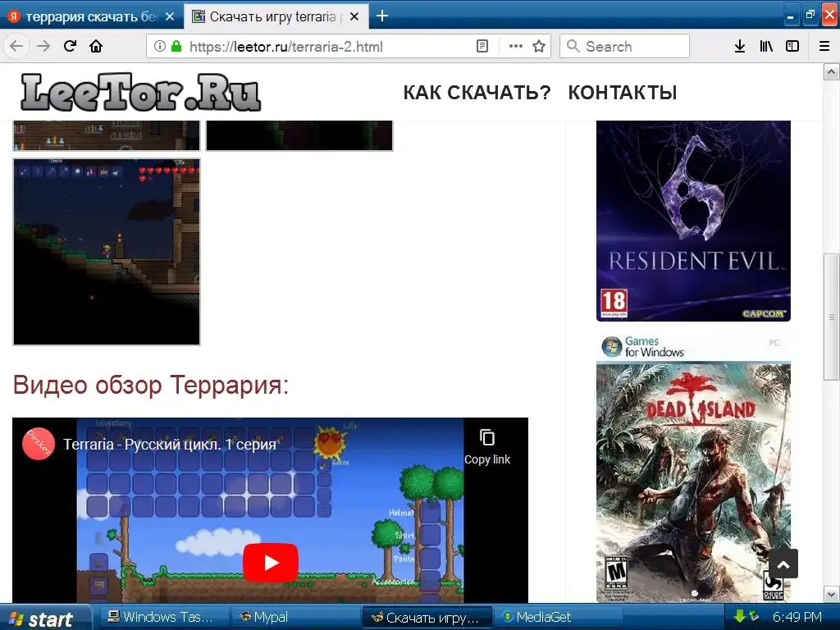The image size is (840, 630).
Task: Click the green download tray icon
Action: [x=740, y=617]
